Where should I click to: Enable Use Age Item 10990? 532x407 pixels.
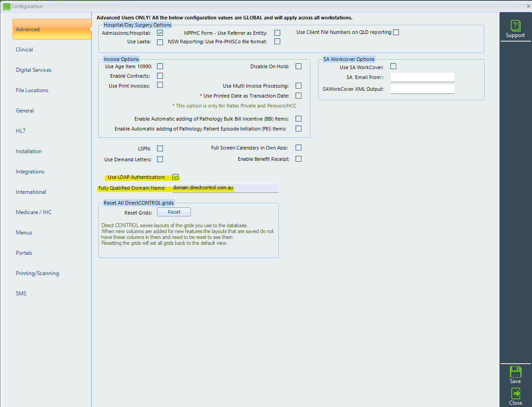click(x=160, y=66)
